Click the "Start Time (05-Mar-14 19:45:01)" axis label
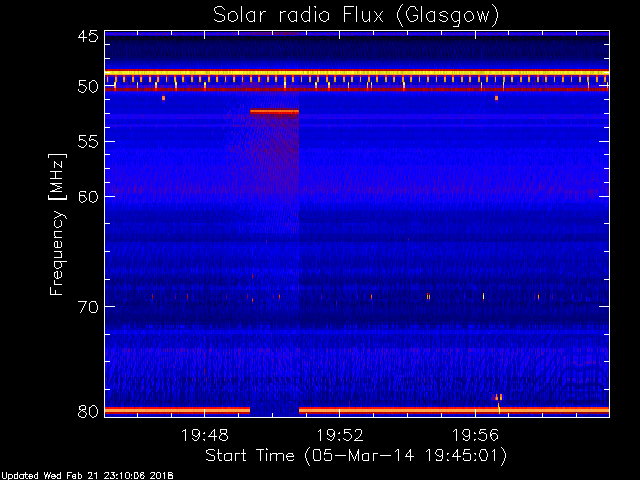The height and width of the screenshot is (480, 640). 356,456
